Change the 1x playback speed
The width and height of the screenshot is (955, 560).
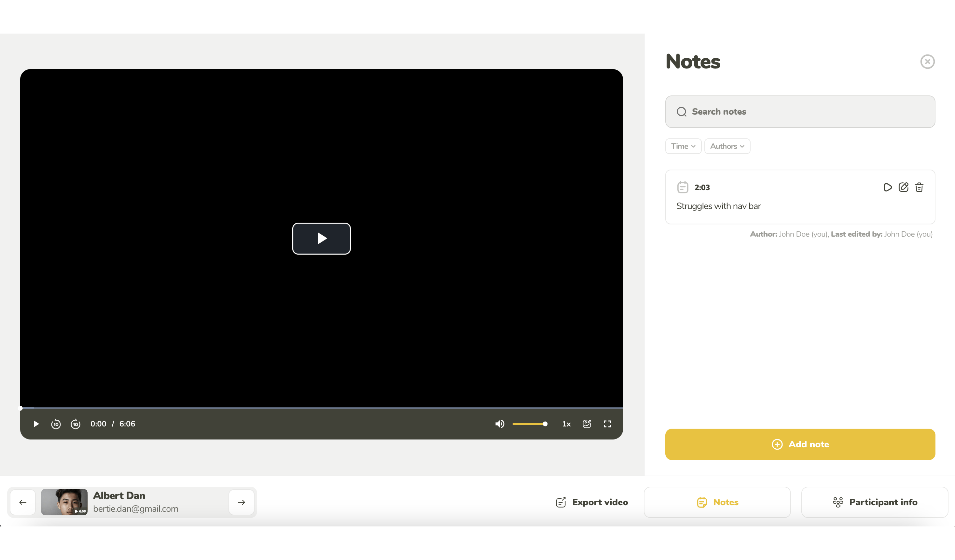point(566,424)
